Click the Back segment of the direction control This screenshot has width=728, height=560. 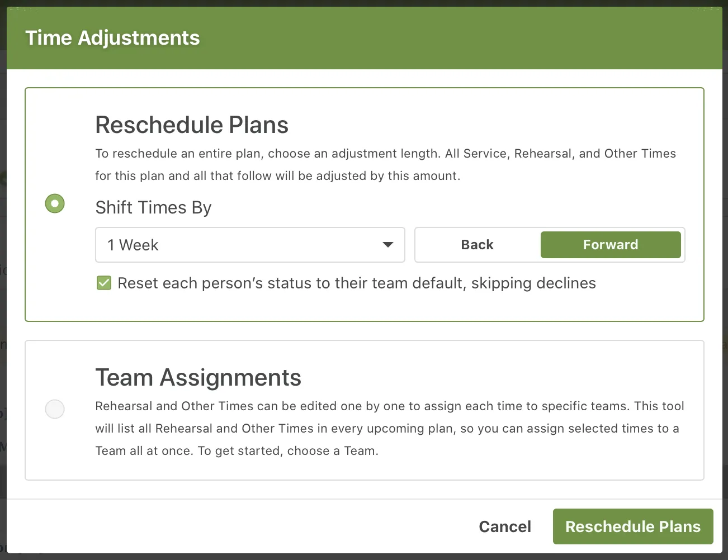(x=477, y=245)
